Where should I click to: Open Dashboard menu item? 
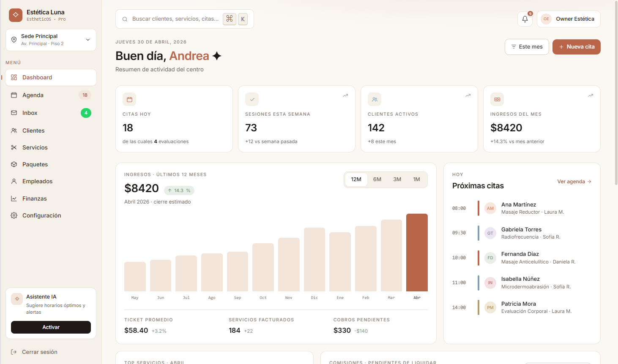tap(51, 77)
